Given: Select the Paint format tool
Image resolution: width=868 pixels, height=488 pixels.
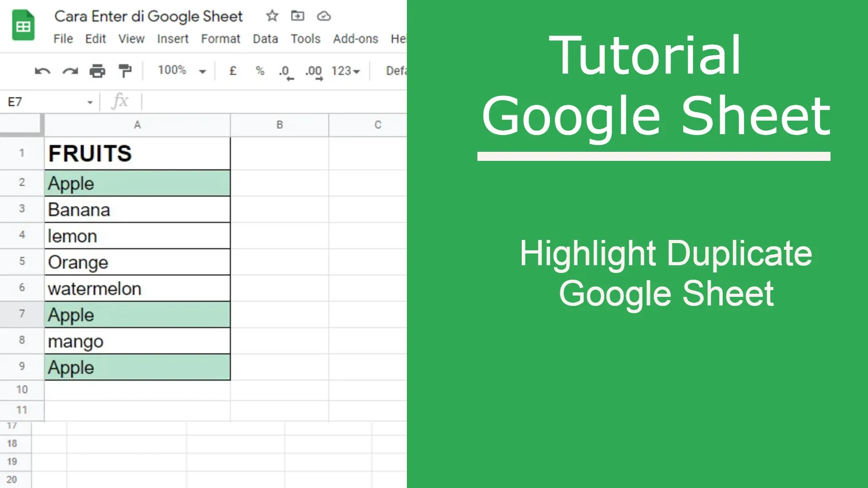Looking at the screenshot, I should coord(125,71).
